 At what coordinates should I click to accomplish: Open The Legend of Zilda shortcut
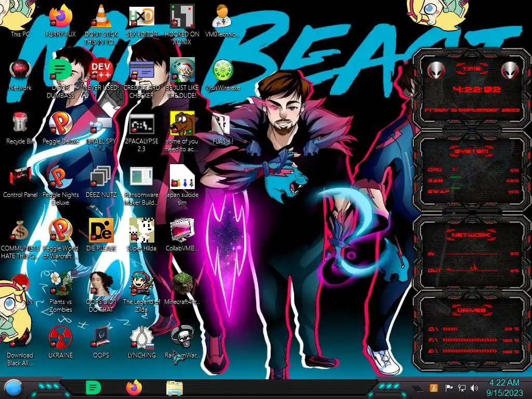click(141, 292)
